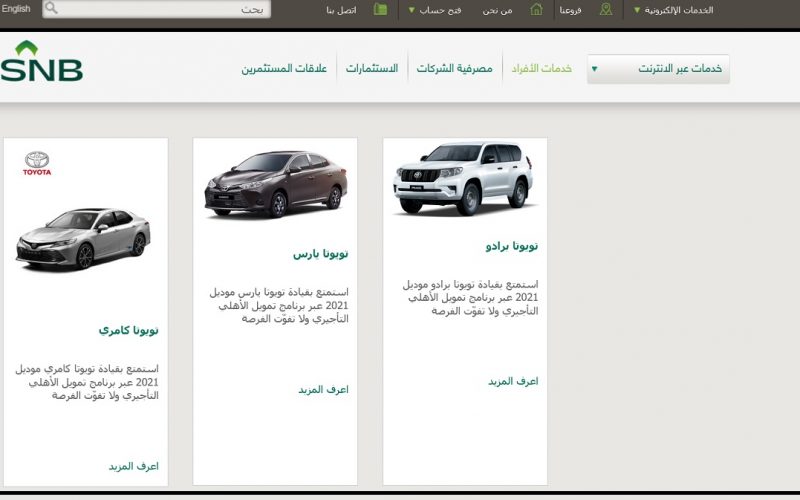Click the branches map pin icon

606,9
